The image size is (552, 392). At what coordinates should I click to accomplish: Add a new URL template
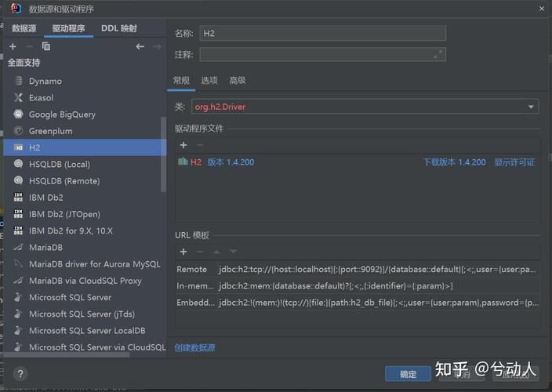pyautogui.click(x=183, y=252)
